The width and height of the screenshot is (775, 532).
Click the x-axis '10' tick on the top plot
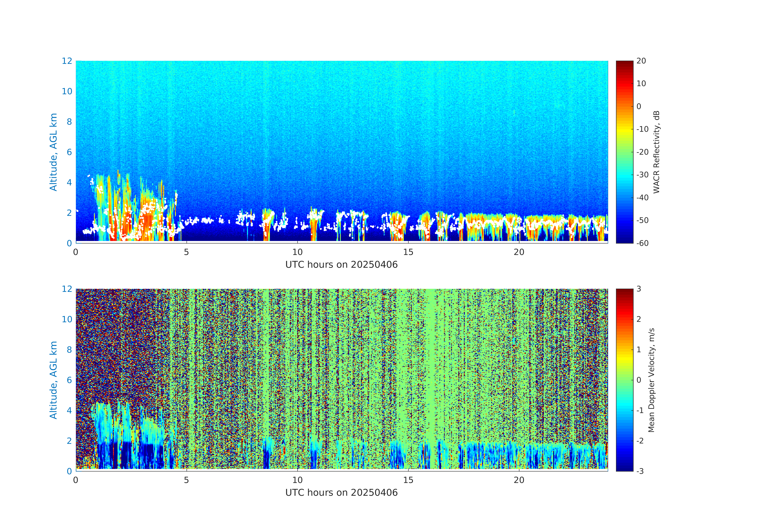pos(297,252)
